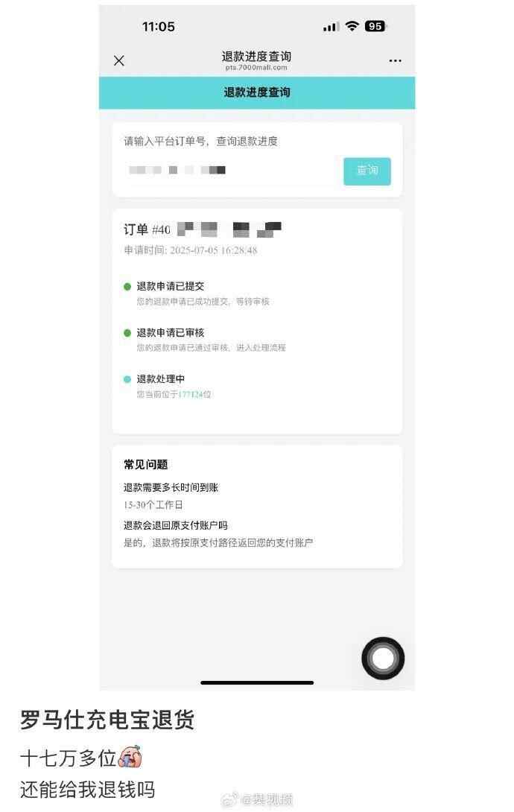Click the green dot beside 退款申请已提交
The image size is (514, 812).
point(127,286)
